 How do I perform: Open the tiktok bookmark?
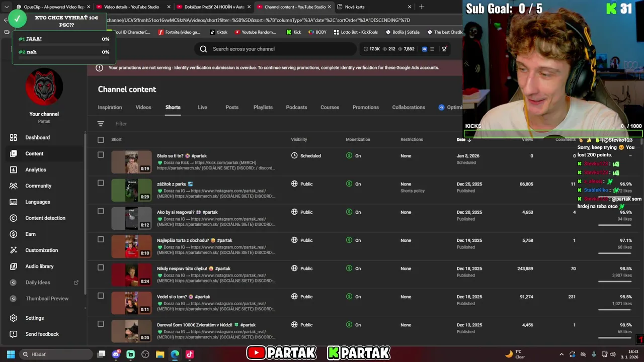[x=218, y=32]
